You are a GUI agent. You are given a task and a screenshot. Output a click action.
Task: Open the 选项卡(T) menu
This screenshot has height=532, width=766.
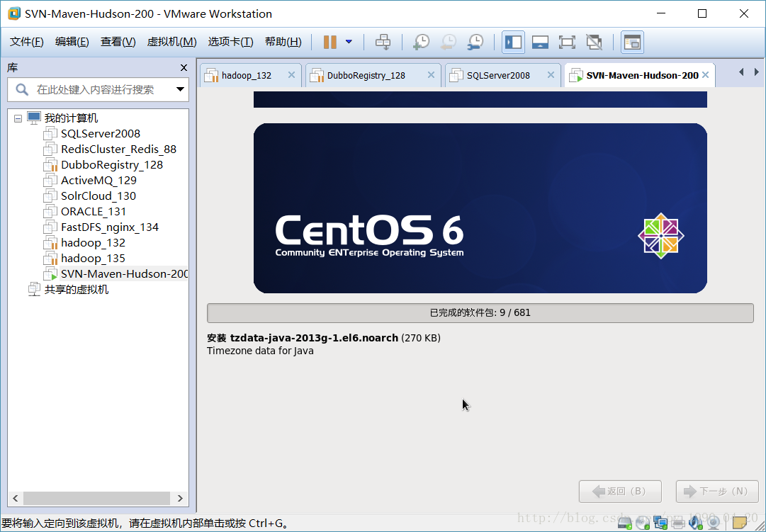230,42
